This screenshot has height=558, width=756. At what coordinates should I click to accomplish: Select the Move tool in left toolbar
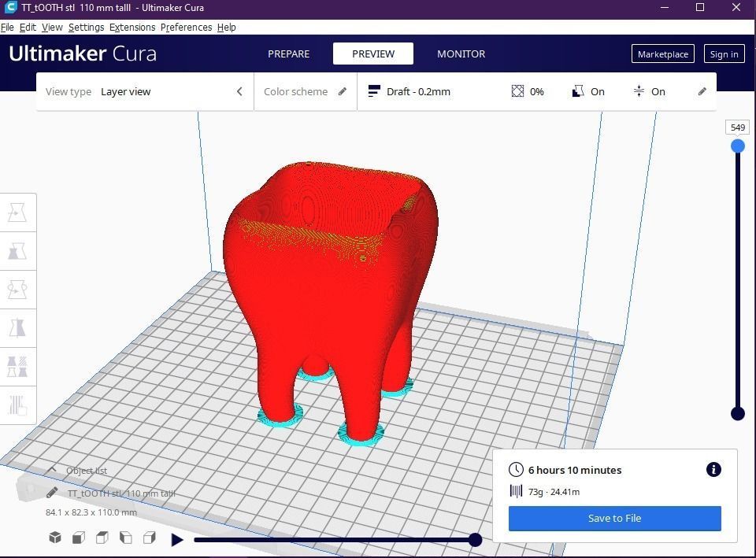click(17, 212)
